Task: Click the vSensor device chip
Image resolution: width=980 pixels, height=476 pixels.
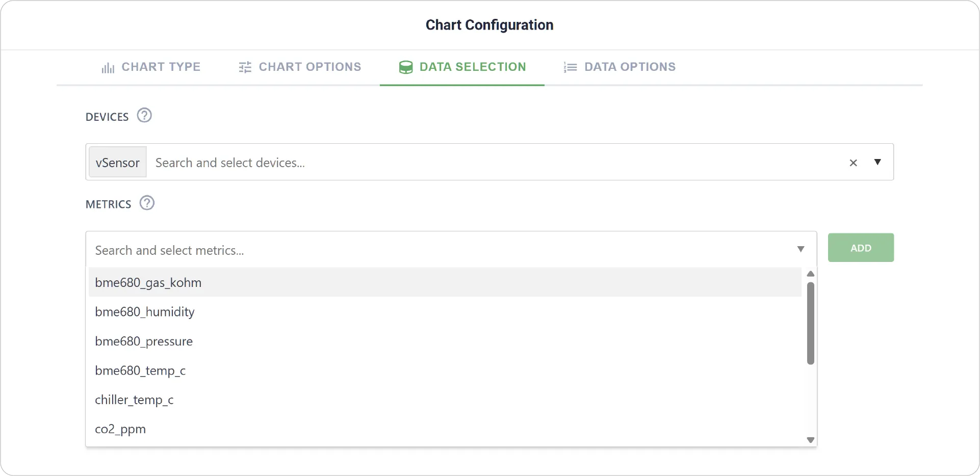Action: click(x=118, y=162)
